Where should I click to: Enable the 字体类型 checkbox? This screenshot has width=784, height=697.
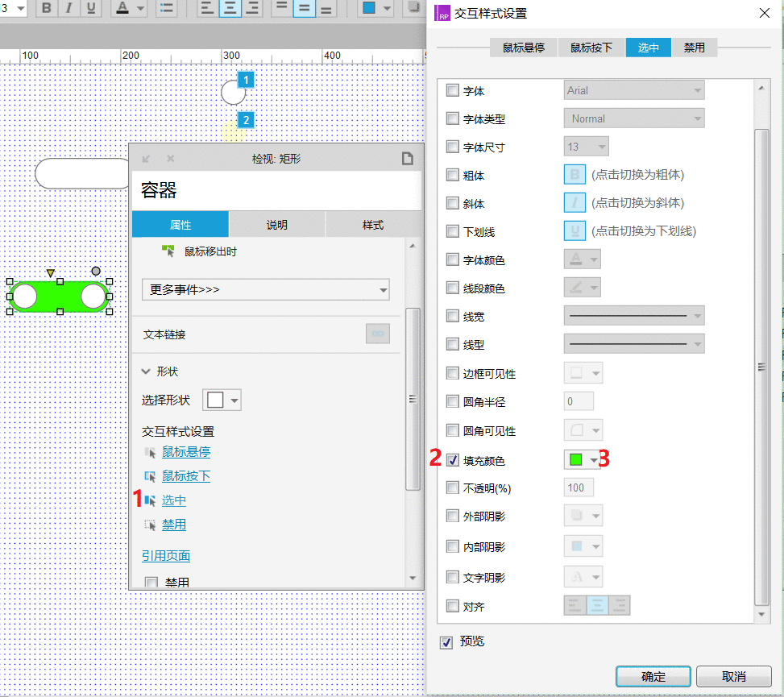pos(453,118)
